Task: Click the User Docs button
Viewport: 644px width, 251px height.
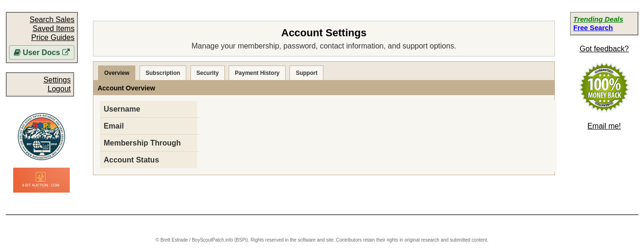Action: tap(41, 52)
